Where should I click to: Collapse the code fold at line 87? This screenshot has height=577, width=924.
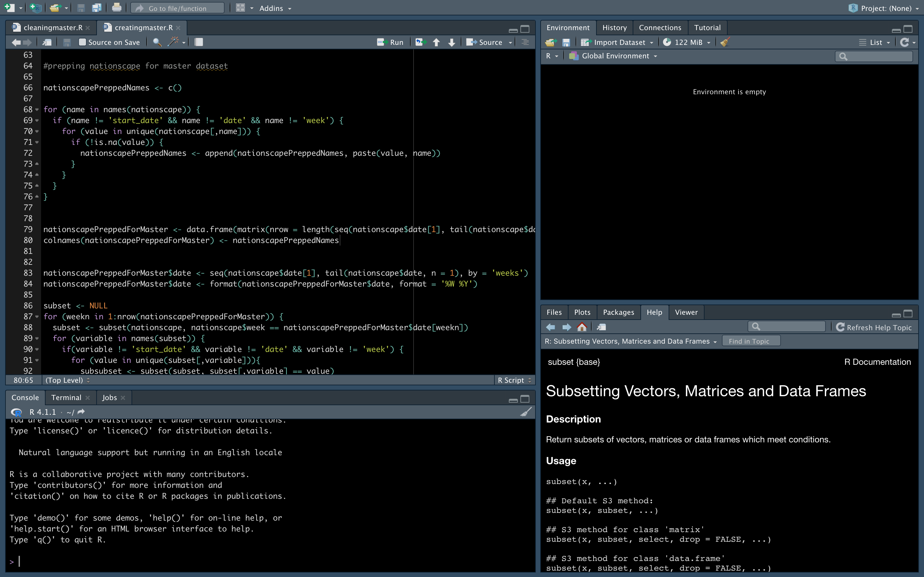click(x=37, y=316)
